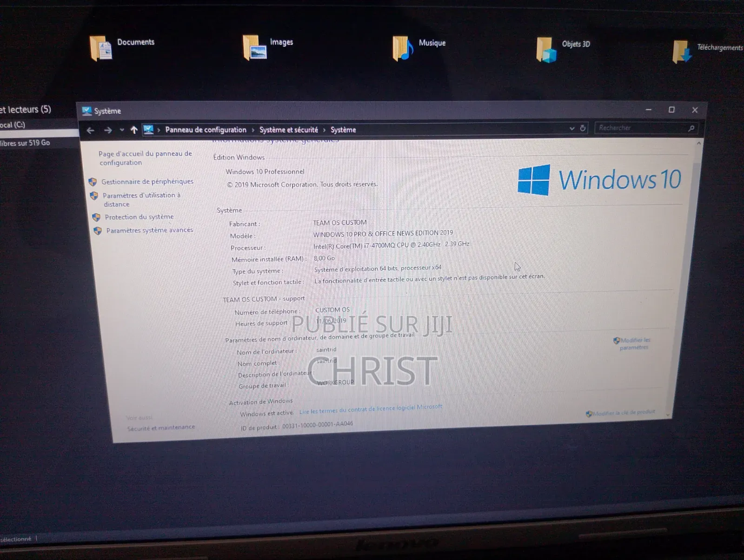Go back with the left arrow
Screen dimensions: 744x560
(x=90, y=130)
